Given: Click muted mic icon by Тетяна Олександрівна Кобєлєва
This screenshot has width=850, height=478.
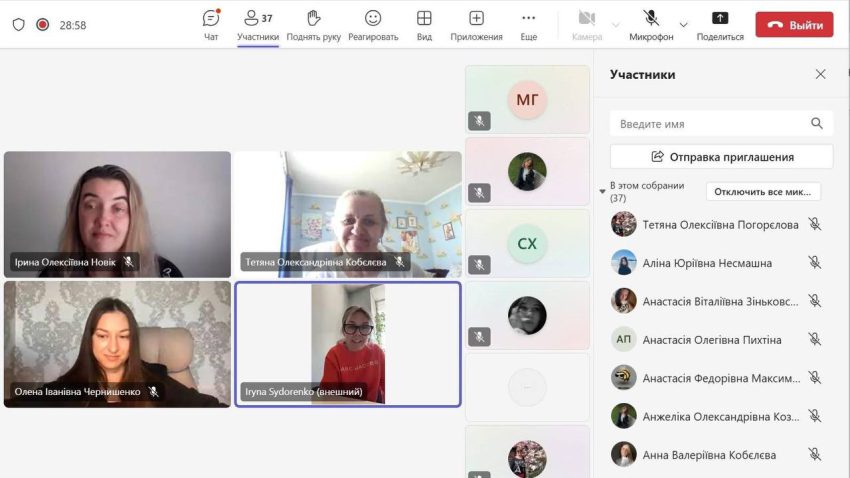Looking at the screenshot, I should pos(400,262).
